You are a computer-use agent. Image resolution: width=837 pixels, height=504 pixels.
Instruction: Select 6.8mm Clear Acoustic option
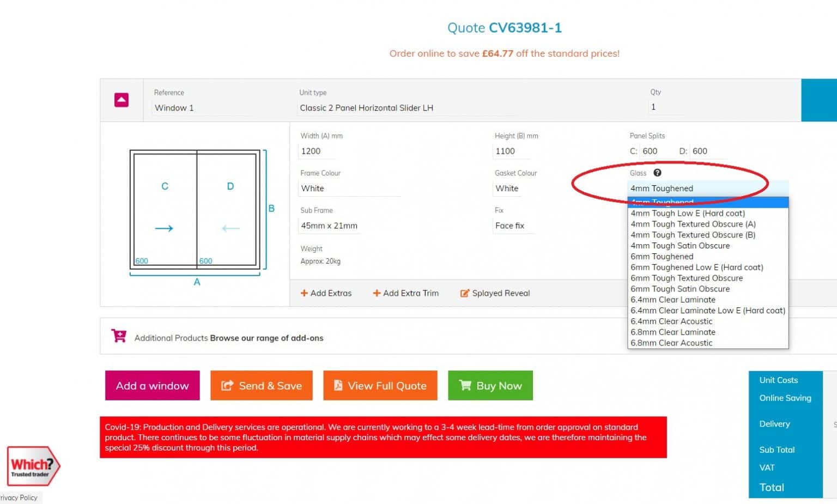671,343
